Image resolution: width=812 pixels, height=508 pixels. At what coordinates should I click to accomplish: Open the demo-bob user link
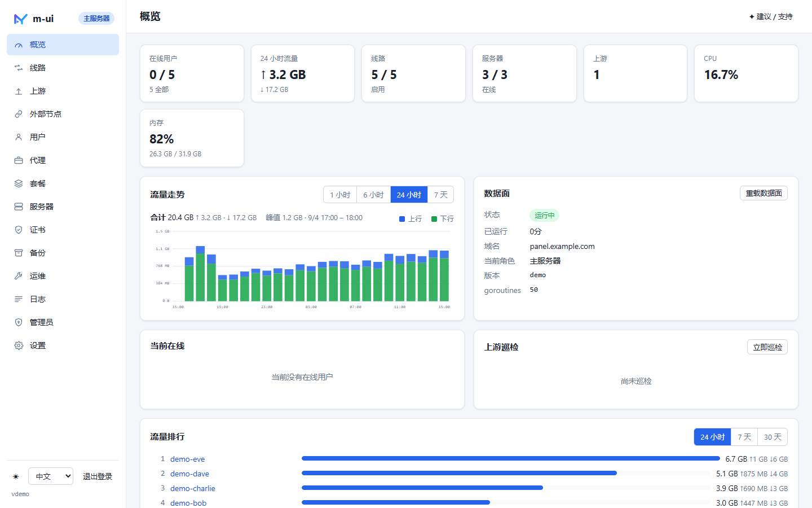pyautogui.click(x=188, y=503)
